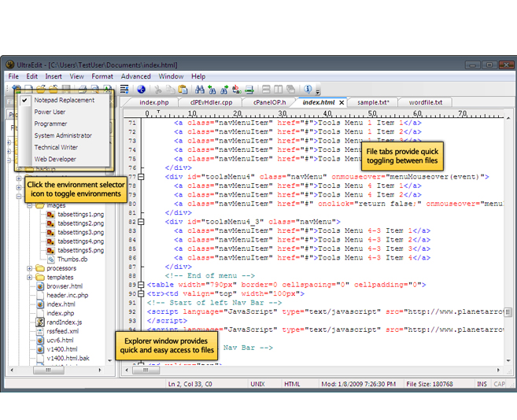The image size is (517, 420).
Task: Click the rssfeed.xml file icon
Action: point(40,331)
